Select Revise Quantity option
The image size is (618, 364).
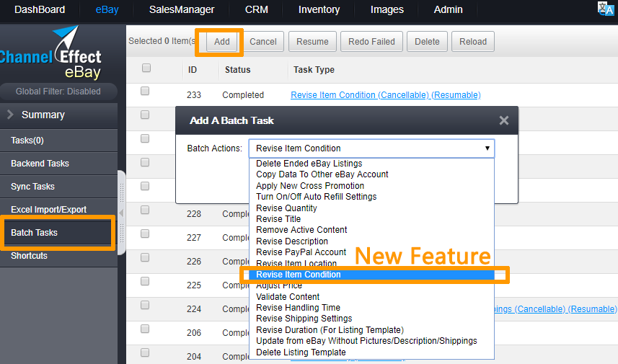pyautogui.click(x=371, y=208)
